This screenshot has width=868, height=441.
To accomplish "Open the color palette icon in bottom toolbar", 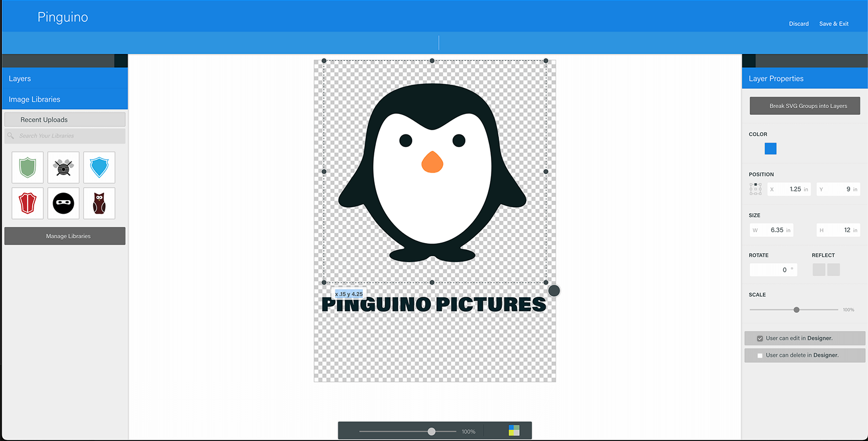I will point(514,431).
